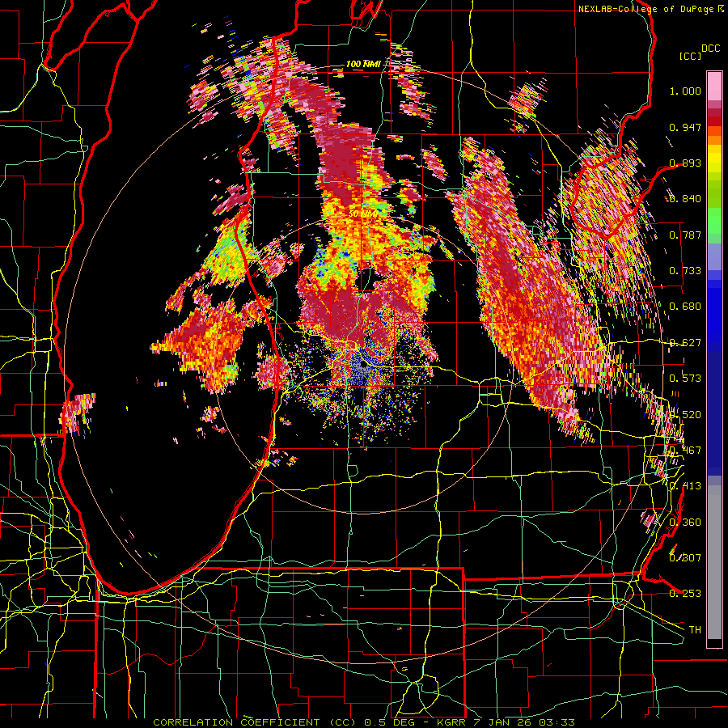
Task: Click the DCC product label
Action: [711, 49]
